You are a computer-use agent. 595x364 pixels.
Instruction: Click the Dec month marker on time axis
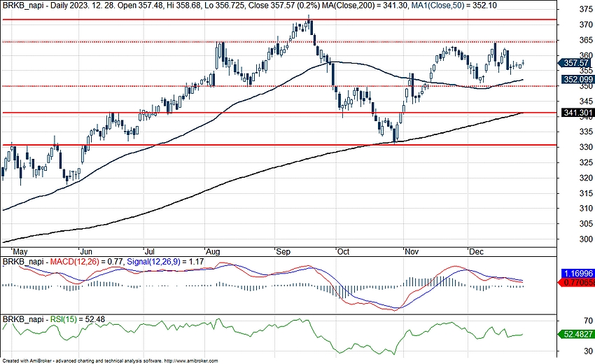(477, 251)
